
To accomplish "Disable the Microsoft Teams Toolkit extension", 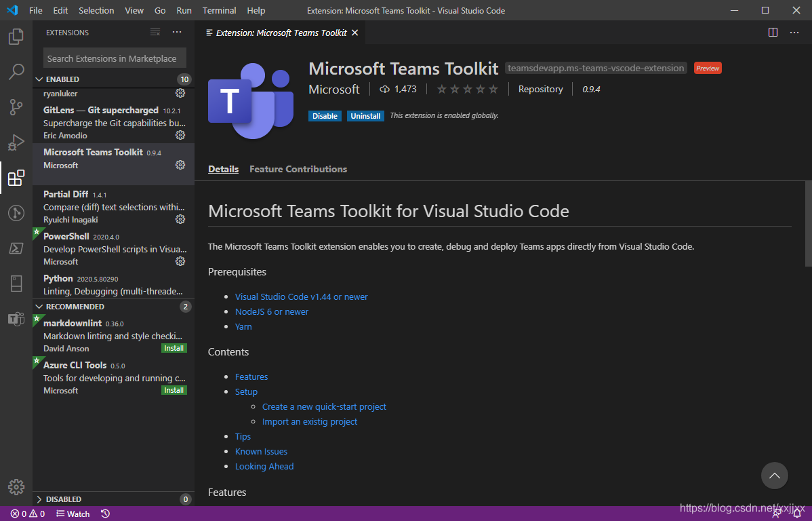I will (325, 116).
